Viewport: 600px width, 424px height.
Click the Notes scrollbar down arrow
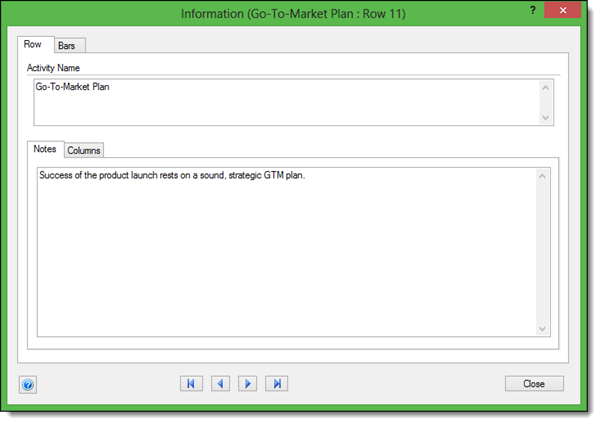542,328
